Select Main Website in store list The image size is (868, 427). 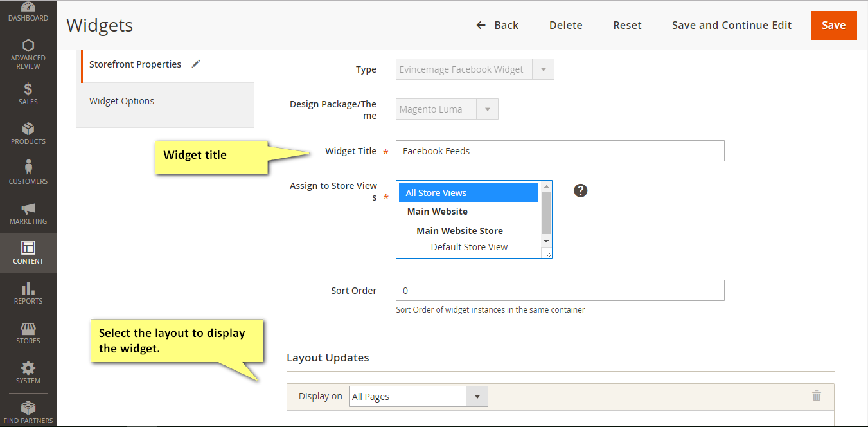click(x=438, y=212)
